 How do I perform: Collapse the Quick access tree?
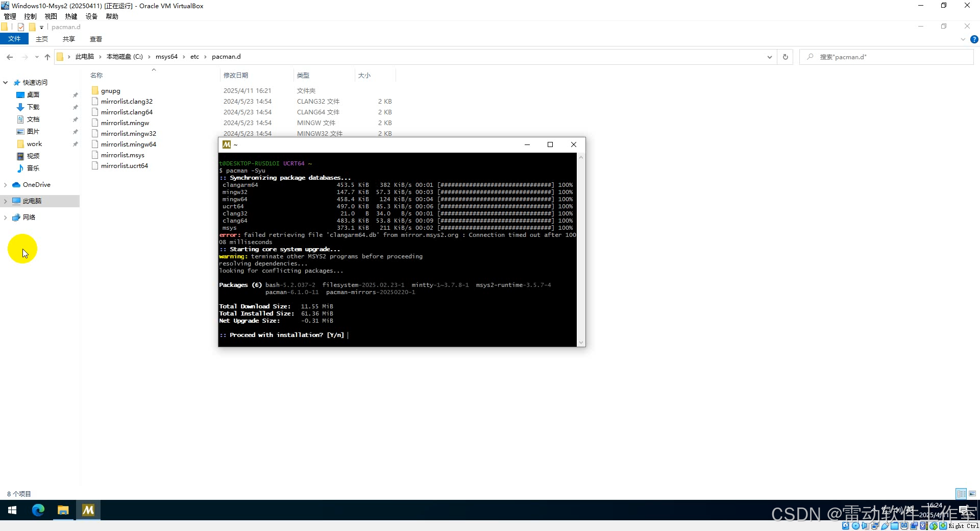pos(6,82)
